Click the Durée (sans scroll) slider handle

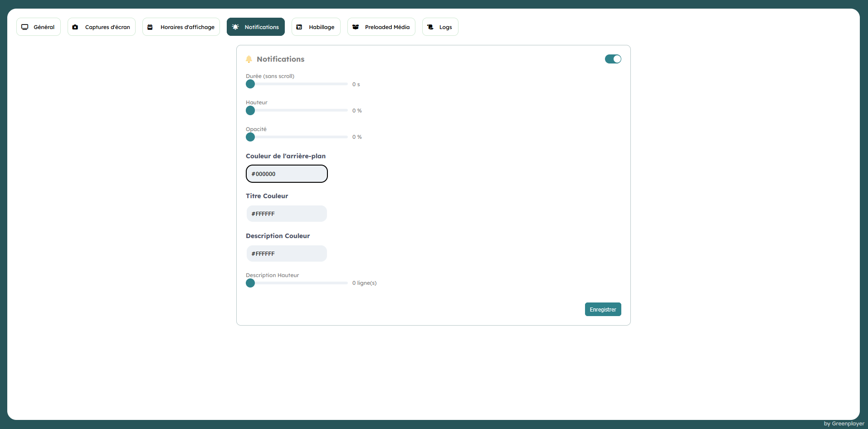click(250, 84)
